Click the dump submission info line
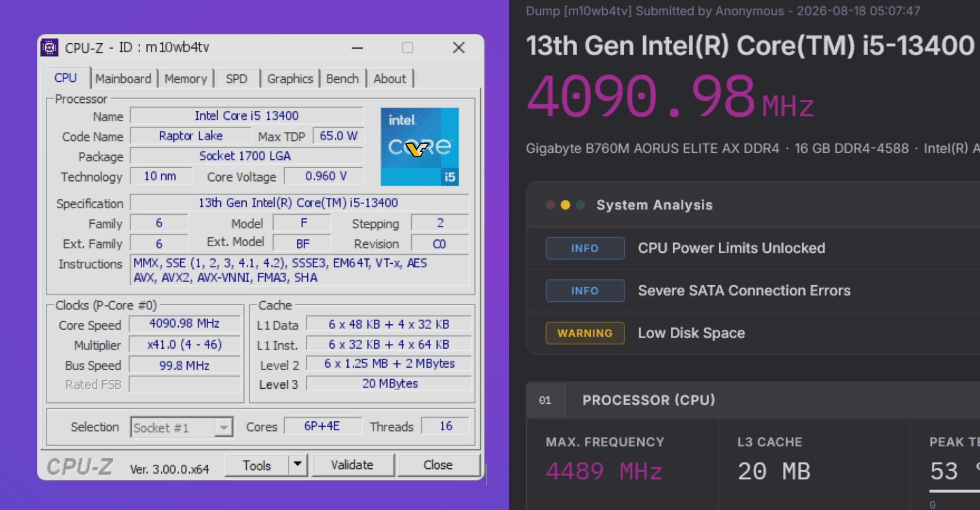The image size is (980, 510). 723,11
